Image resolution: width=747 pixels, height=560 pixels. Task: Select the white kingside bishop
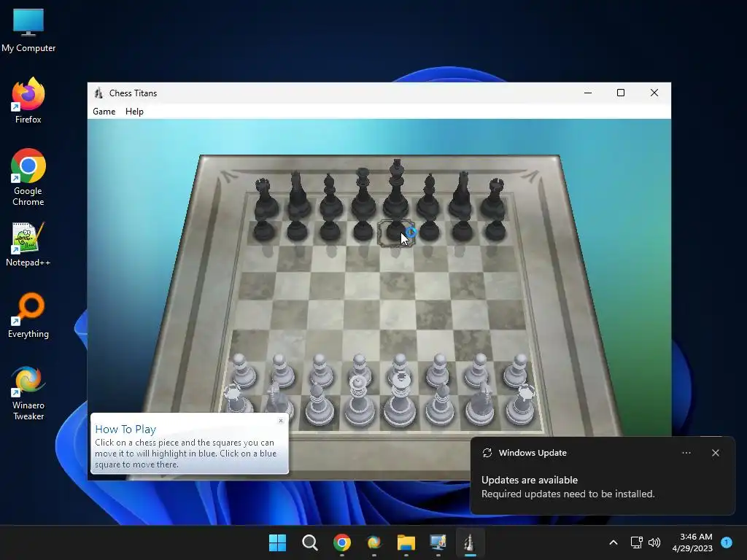coord(440,405)
